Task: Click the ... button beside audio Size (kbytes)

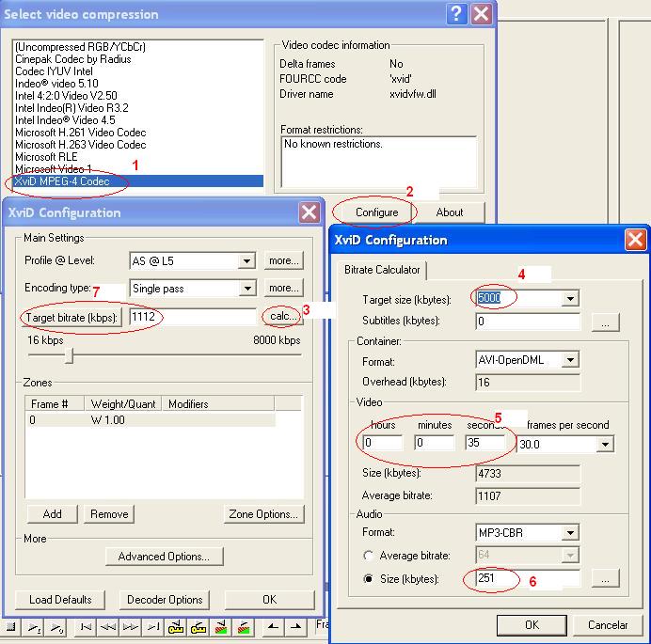Action: pos(605,578)
